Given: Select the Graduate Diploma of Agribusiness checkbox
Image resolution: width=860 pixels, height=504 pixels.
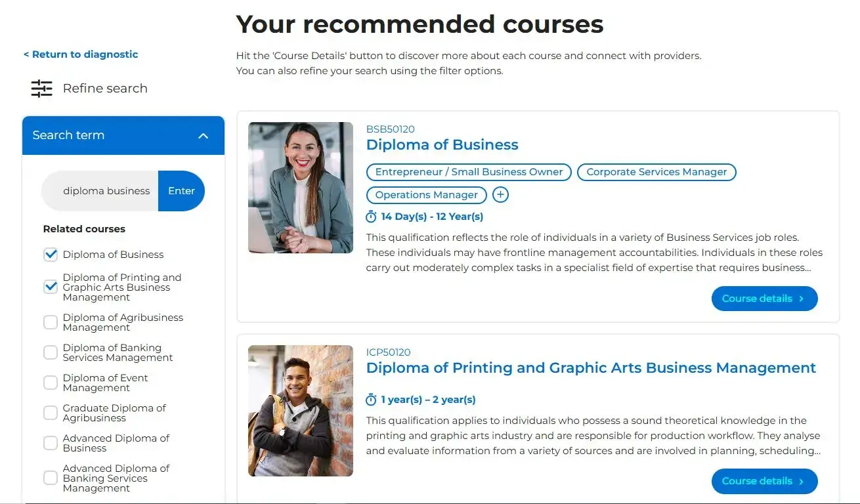Looking at the screenshot, I should pyautogui.click(x=50, y=412).
